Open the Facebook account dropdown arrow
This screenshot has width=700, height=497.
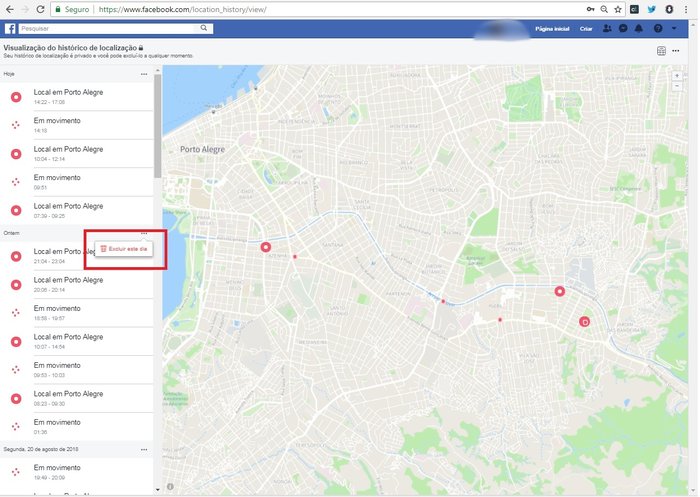tap(674, 29)
